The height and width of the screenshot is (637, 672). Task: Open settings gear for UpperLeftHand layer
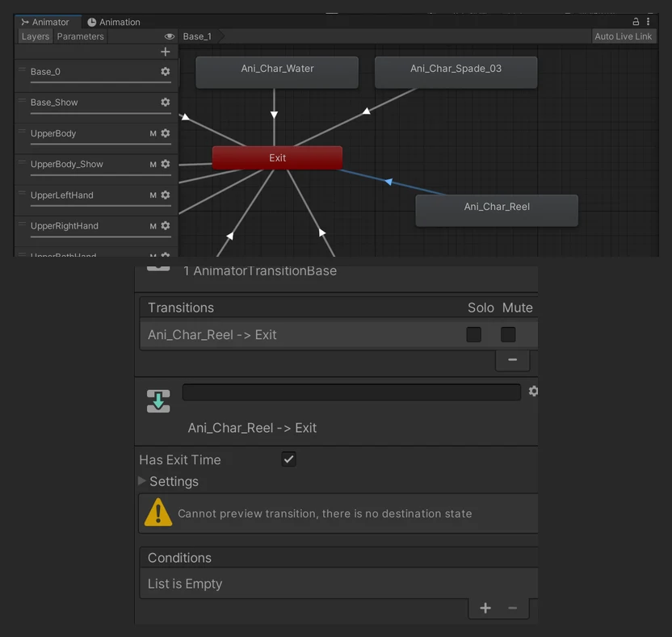166,195
